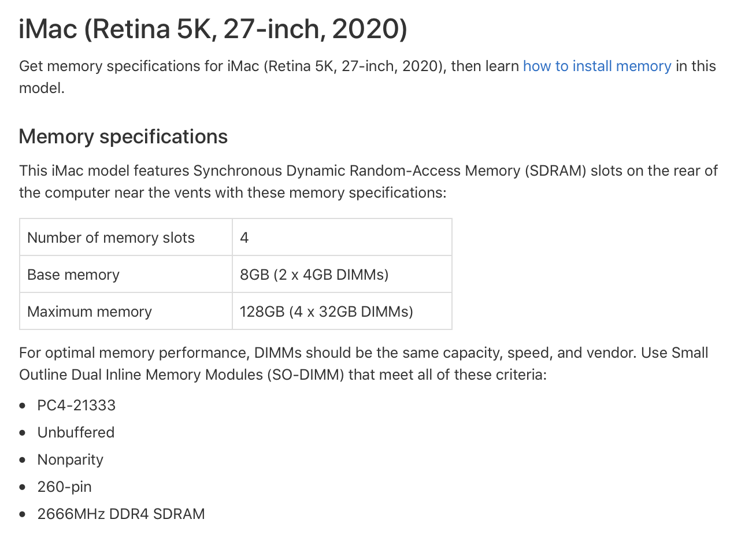The width and height of the screenshot is (756, 534).
Task: Click the '2666MHz DDR4 SDRAM' bullet item
Action: pos(121,514)
